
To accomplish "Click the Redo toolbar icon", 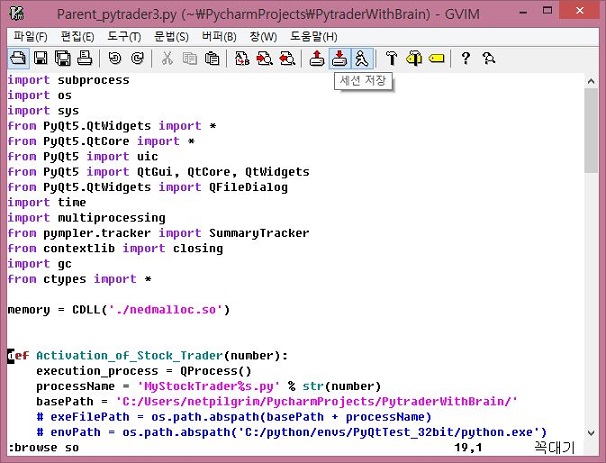I will click(137, 58).
